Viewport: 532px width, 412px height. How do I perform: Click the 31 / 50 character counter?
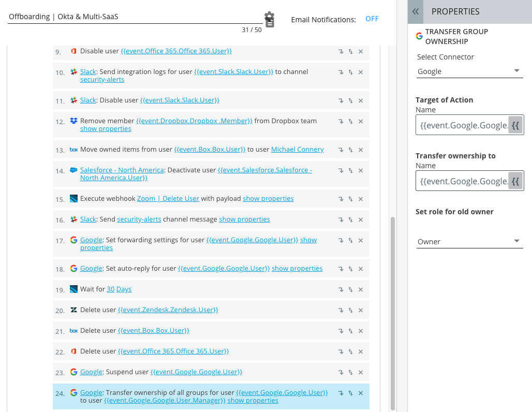coord(252,30)
